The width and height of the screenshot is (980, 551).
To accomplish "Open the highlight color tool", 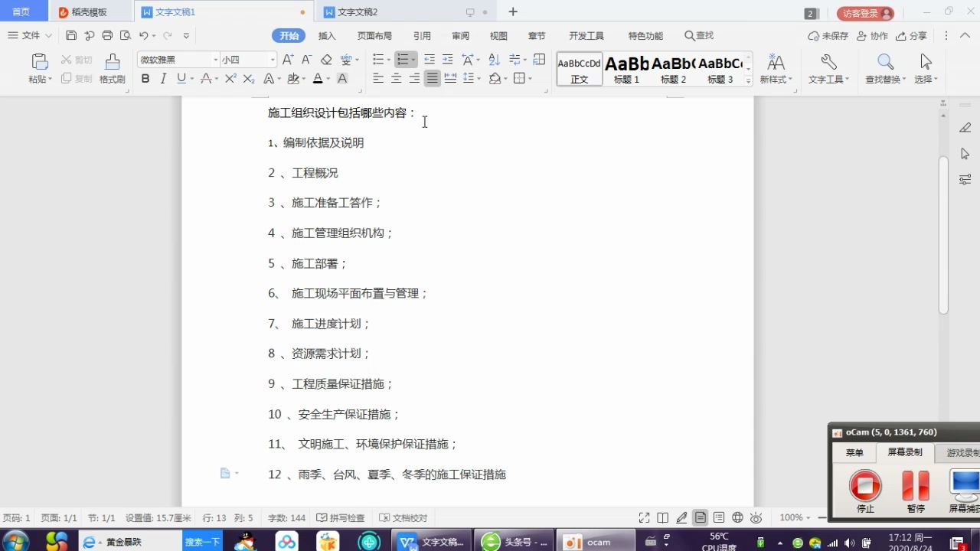I will point(292,78).
